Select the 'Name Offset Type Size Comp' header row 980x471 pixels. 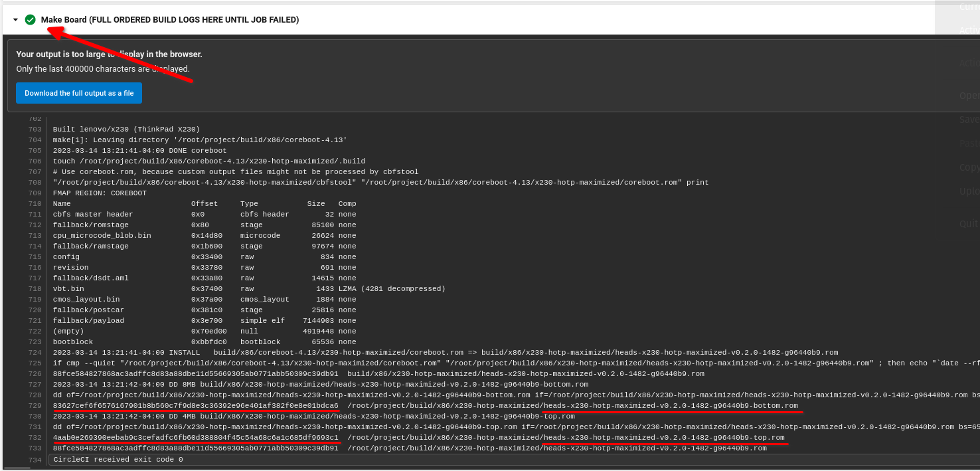(204, 204)
